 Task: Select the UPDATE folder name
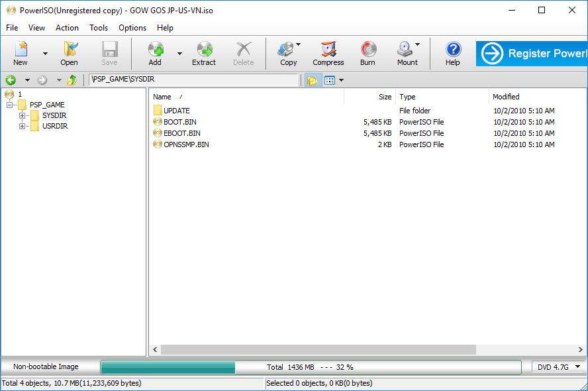177,111
